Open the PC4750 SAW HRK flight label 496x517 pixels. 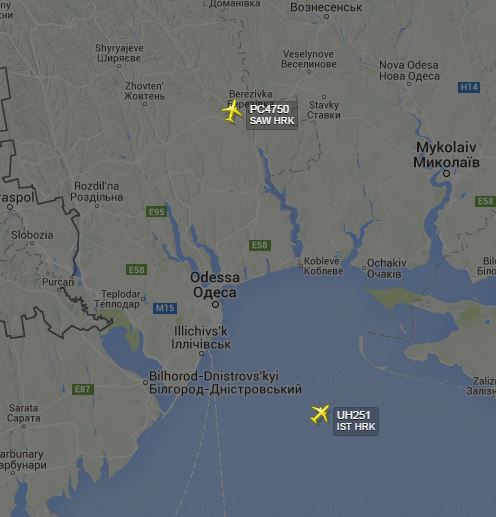click(272, 115)
